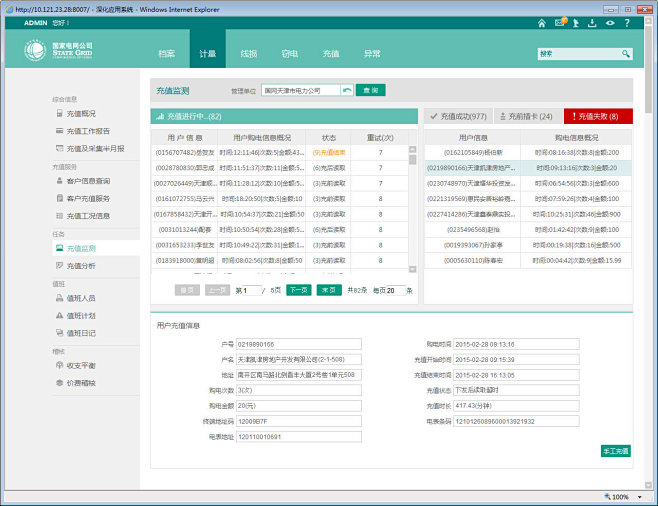Select row (0028780830) in progress table
Screen dimensions: 658x506
click(x=279, y=168)
